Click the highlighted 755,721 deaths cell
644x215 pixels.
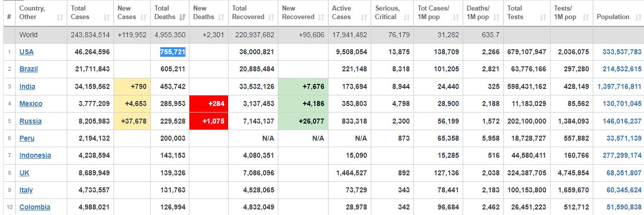(x=172, y=52)
